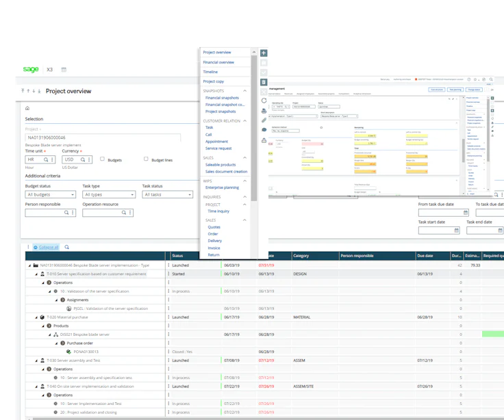Open the calendar icon beside X3
This screenshot has height=420, width=504.
64,70
